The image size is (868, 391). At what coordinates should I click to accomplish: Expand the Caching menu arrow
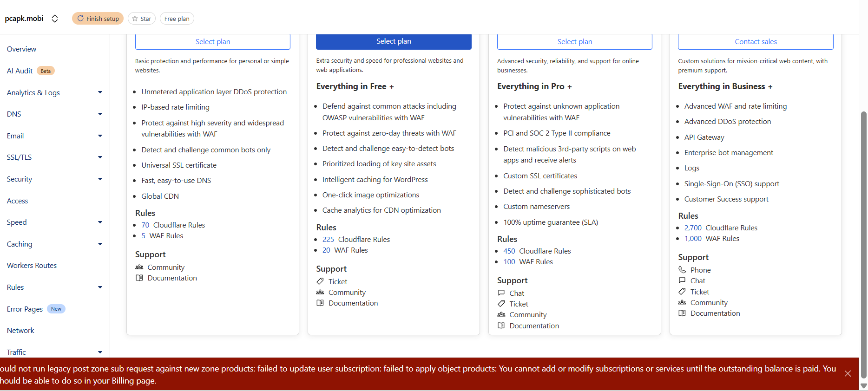click(x=100, y=244)
